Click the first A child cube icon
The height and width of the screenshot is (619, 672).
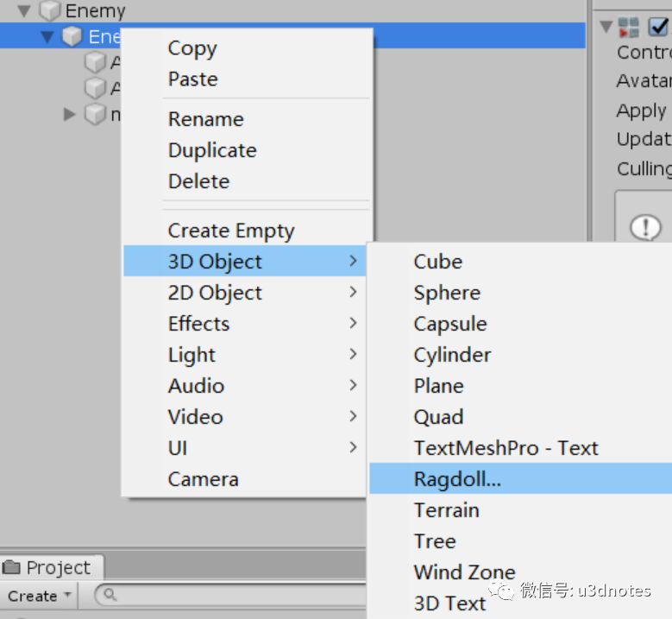tap(95, 63)
